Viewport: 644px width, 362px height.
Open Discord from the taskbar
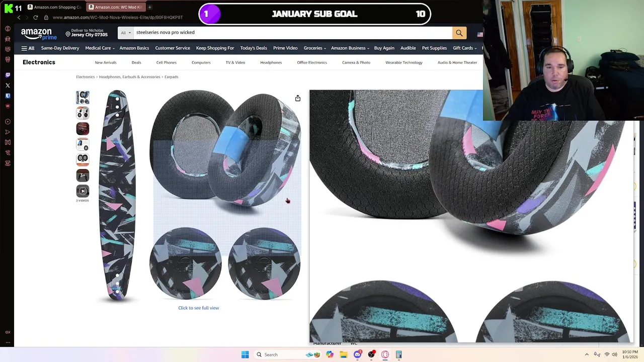357,354
